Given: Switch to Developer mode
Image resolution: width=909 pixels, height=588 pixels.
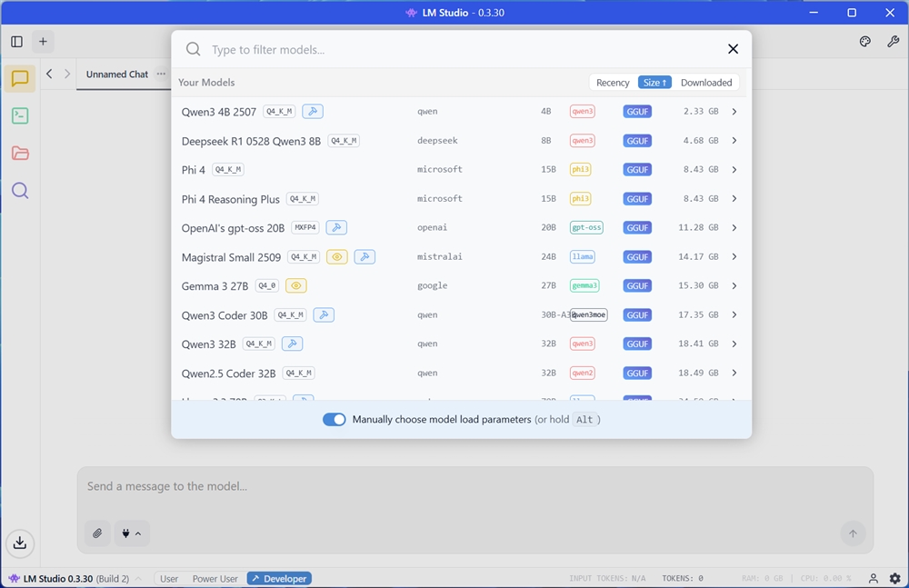Looking at the screenshot, I should 279,579.
